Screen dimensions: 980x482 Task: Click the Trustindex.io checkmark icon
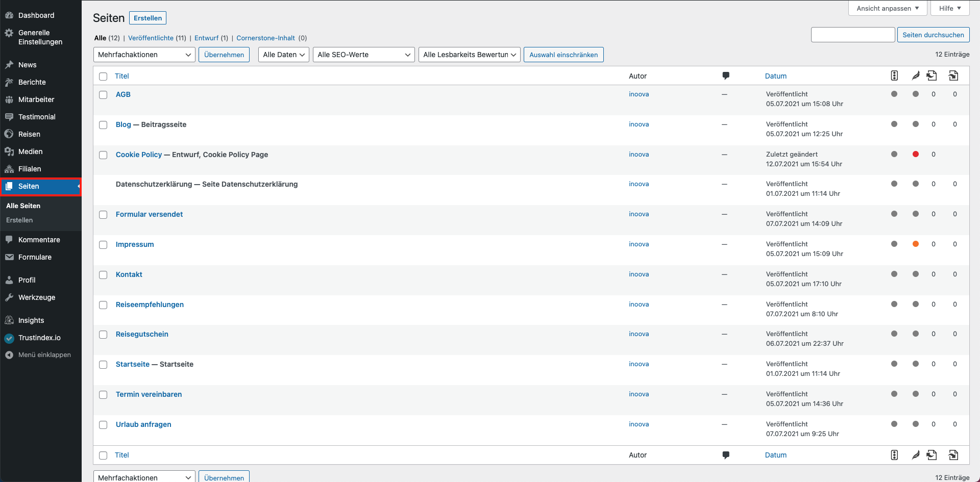[9, 338]
